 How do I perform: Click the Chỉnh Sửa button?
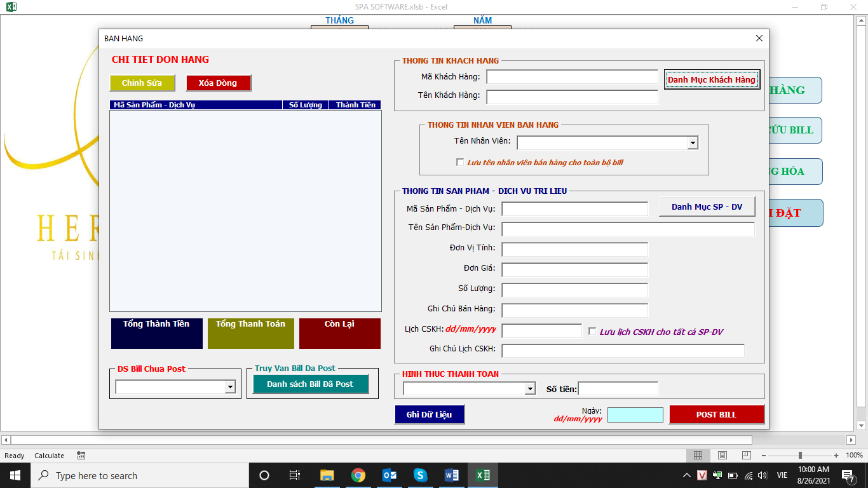pyautogui.click(x=142, y=83)
